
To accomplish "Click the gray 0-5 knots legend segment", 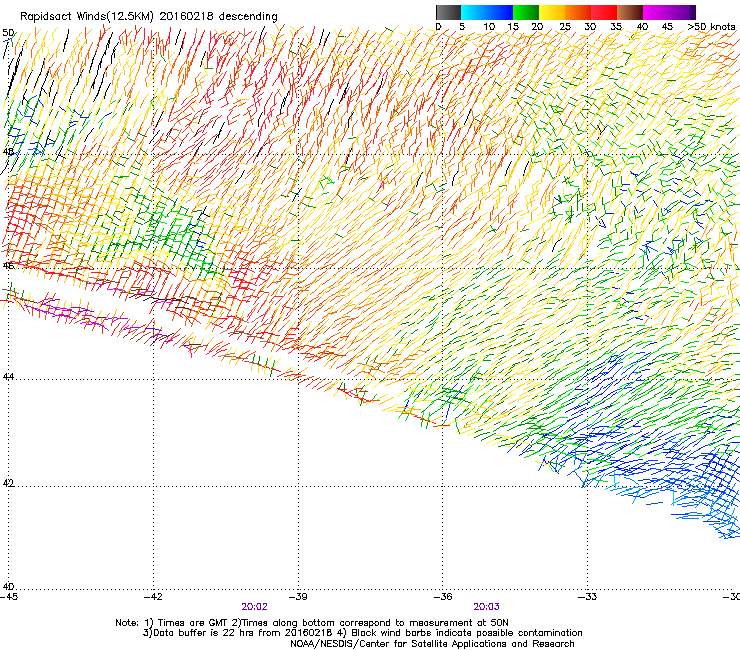I will [x=448, y=12].
